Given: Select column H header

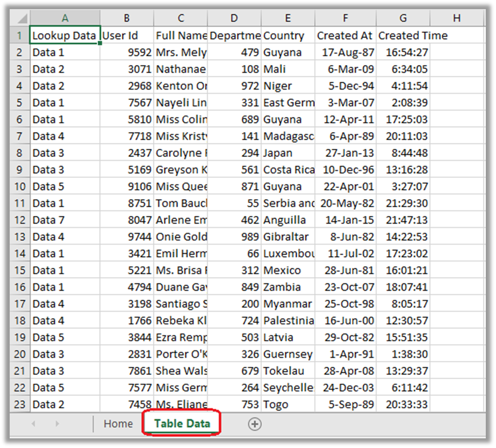Looking at the screenshot, I should tap(457, 18).
